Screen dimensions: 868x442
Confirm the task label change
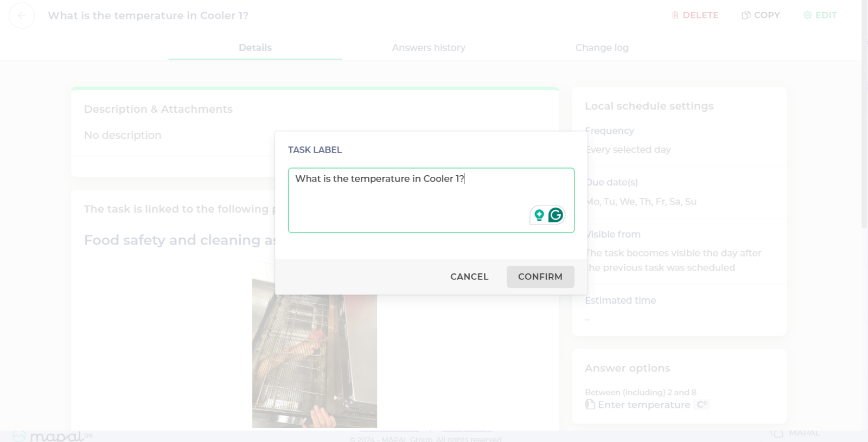[540, 277]
